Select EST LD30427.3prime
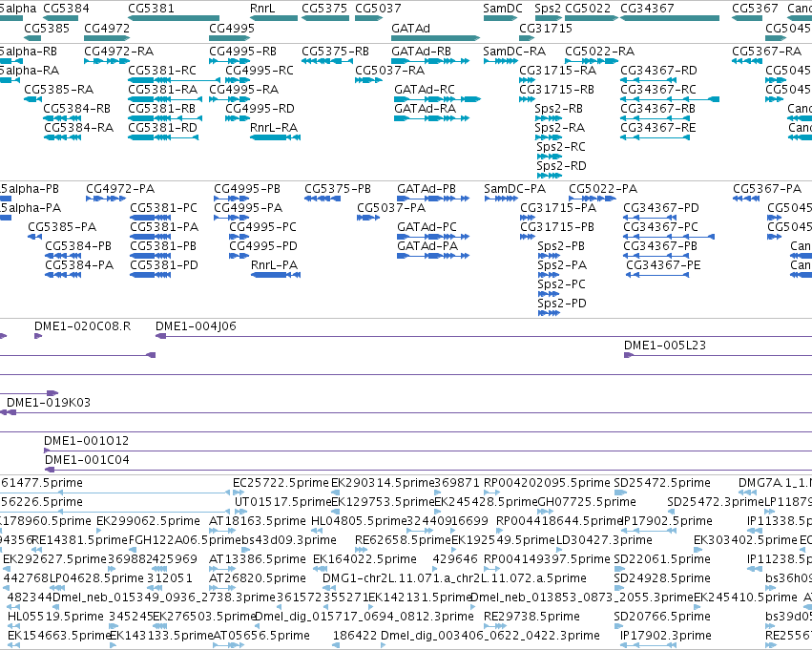Viewport: 812px width, 650px height. 604,541
